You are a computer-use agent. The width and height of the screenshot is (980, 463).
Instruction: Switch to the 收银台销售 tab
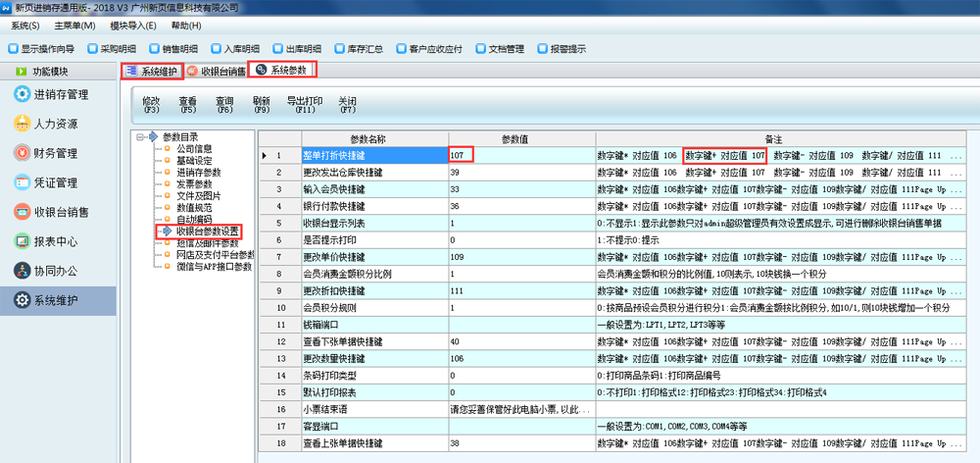pyautogui.click(x=221, y=71)
